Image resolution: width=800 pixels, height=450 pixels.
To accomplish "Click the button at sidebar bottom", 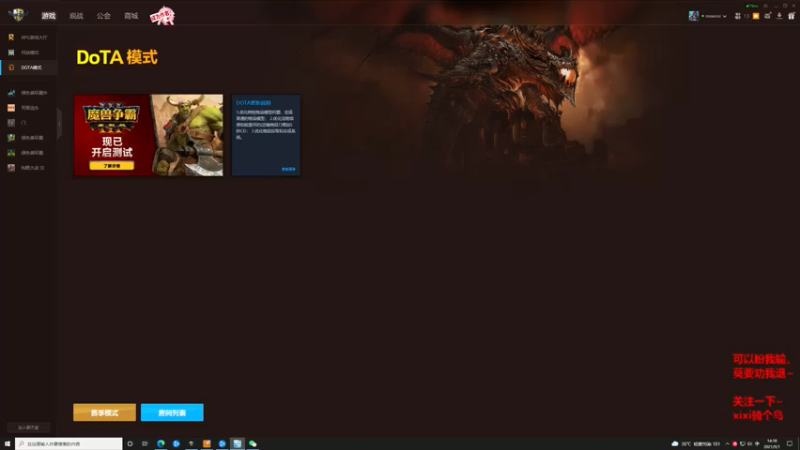I will [x=29, y=427].
